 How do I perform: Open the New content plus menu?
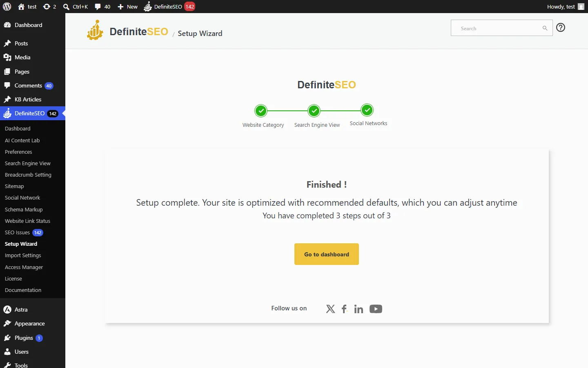127,7
